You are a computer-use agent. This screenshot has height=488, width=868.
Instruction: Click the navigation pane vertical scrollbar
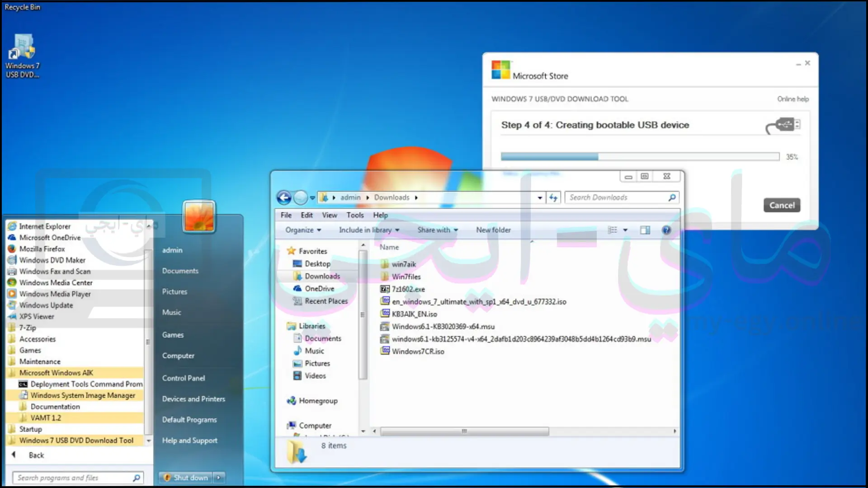362,314
